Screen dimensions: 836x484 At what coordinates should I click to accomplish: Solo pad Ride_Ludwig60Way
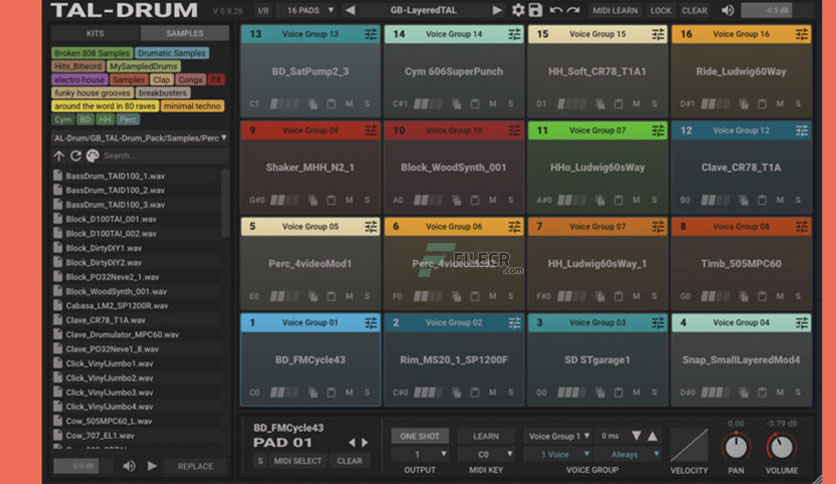click(798, 104)
